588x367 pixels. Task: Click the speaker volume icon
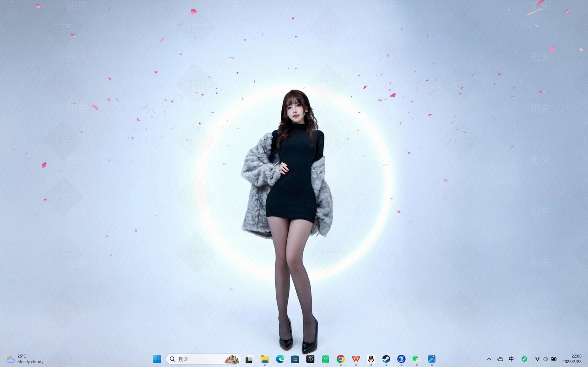pyautogui.click(x=545, y=359)
